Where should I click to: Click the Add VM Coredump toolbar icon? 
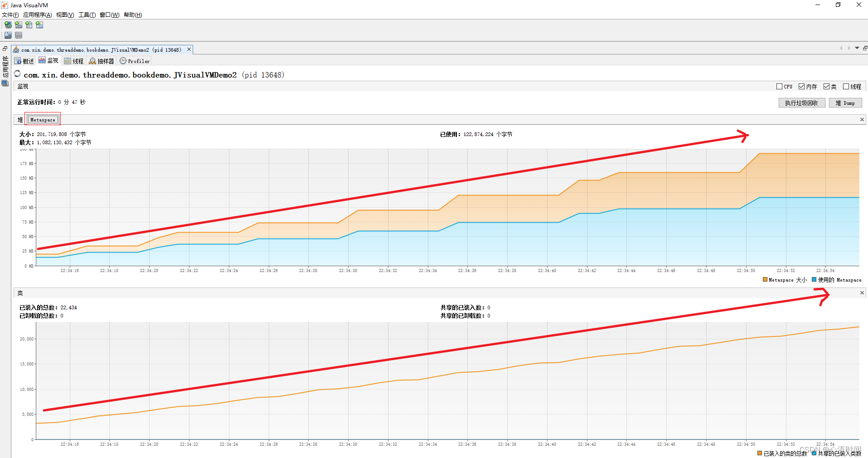tap(29, 25)
